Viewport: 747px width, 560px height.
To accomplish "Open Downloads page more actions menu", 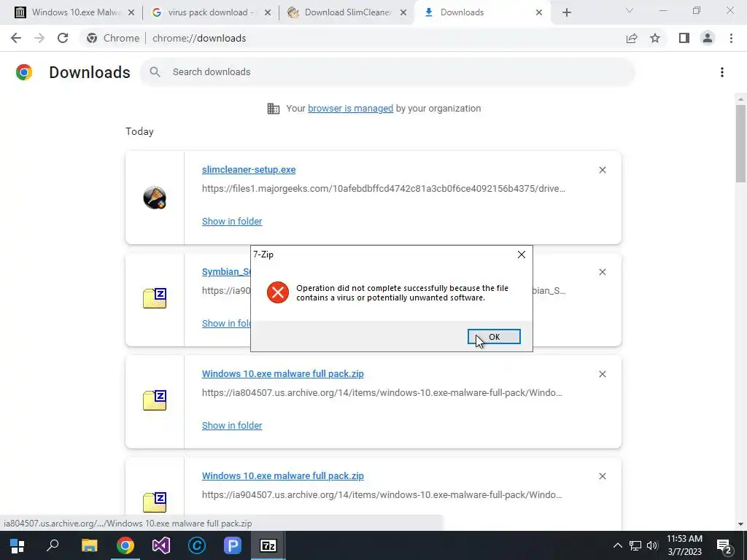I will 721,72.
